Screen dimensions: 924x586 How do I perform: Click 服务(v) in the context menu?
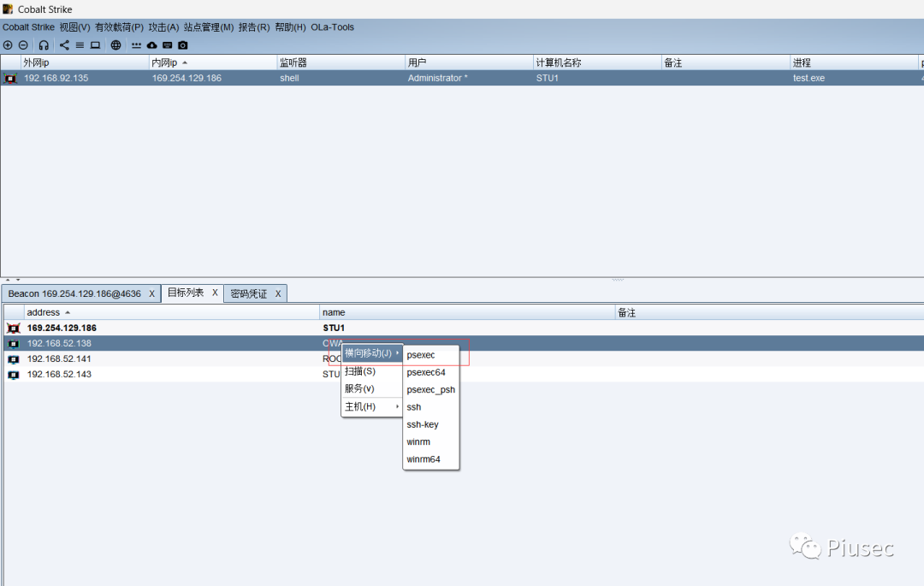(x=372, y=388)
